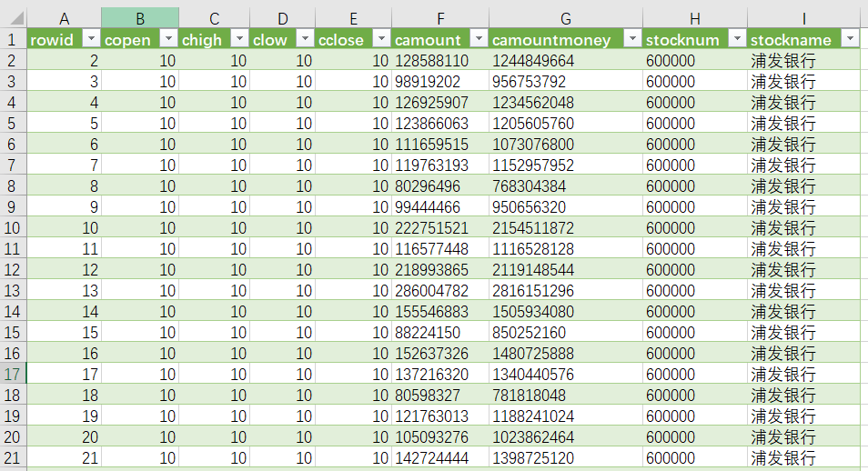Select row 10 header
868x471 pixels.
tap(13, 227)
